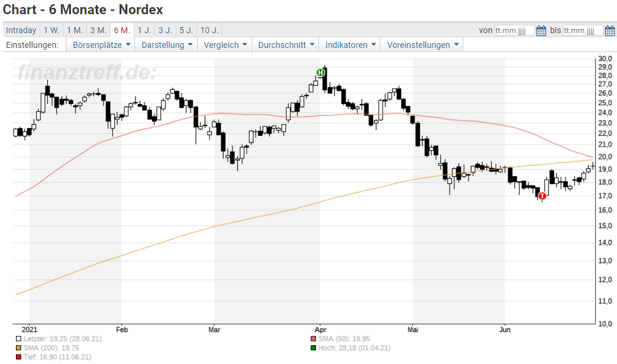Switch to Intraday timeframe tab

tap(21, 30)
